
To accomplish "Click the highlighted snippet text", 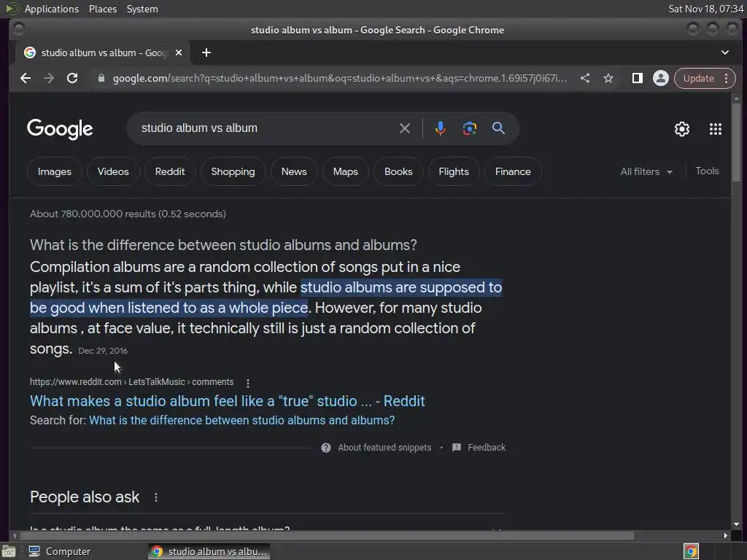I will coord(266,297).
